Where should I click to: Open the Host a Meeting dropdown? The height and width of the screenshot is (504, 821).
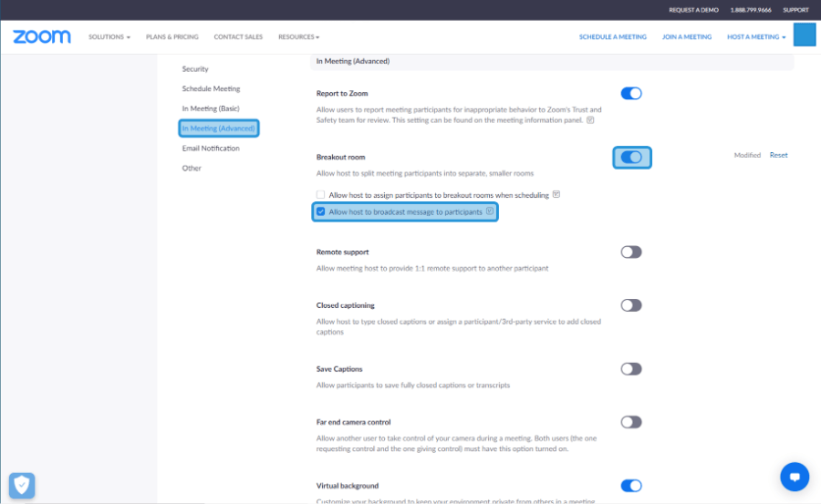756,36
